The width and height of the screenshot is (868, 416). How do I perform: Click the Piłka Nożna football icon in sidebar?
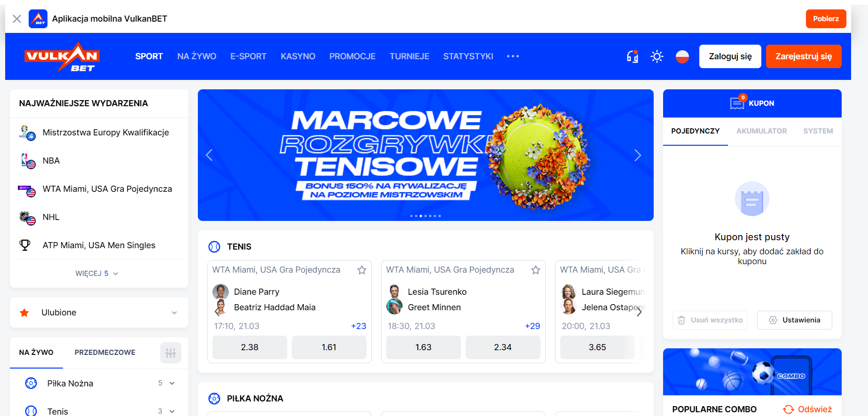(x=31, y=383)
